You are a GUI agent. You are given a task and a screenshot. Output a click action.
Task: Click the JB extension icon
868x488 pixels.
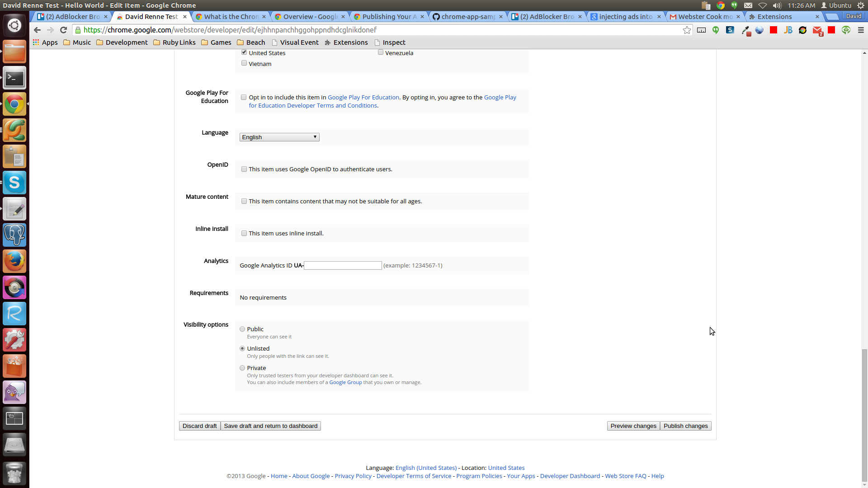point(788,30)
